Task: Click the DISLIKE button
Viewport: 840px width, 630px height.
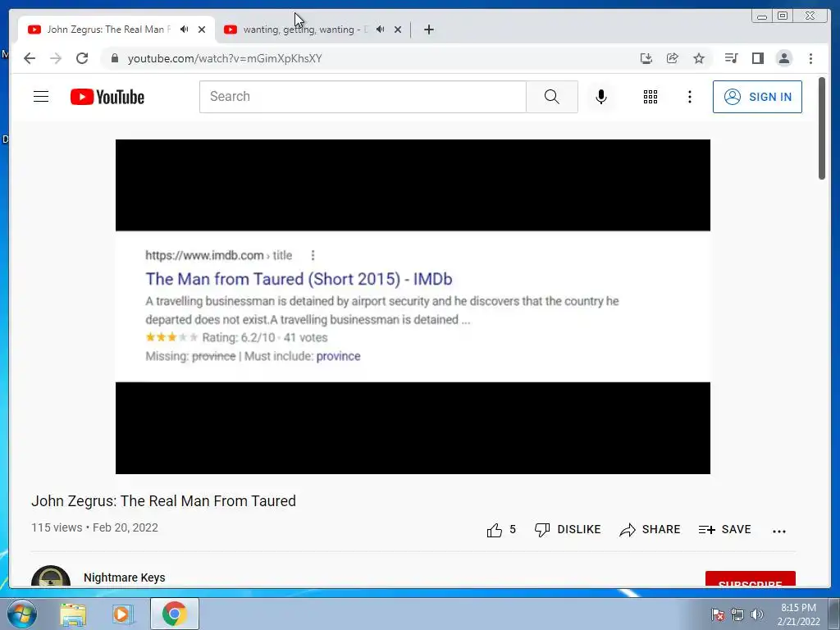Action: coord(568,530)
